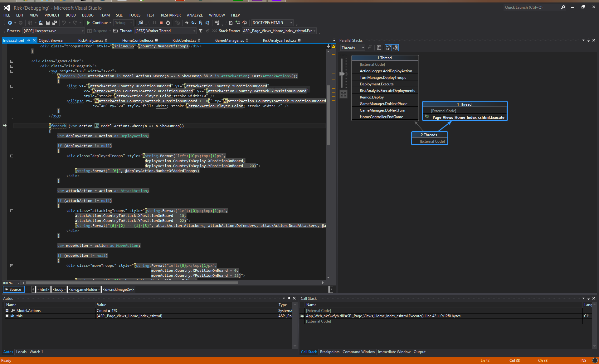Open the Thread Worker Thread dropdown
Image resolution: width=599 pixels, height=364 pixels.
pos(194,31)
